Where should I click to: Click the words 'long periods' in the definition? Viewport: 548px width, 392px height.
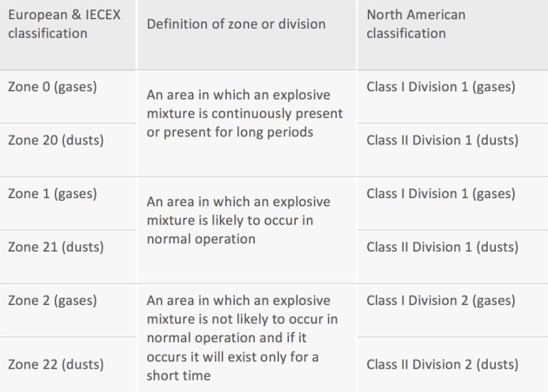(281, 132)
